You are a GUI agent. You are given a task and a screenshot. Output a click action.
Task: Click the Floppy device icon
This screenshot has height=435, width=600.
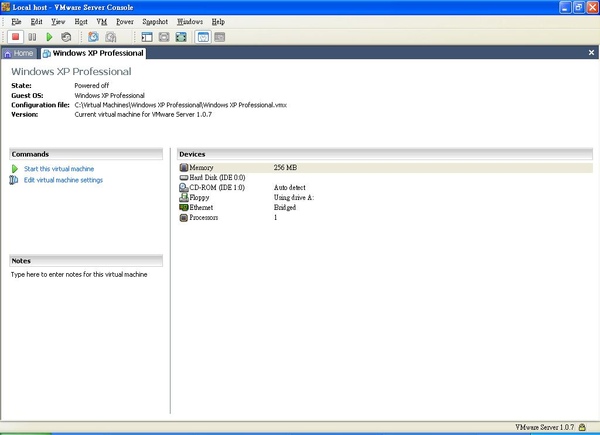[x=184, y=197]
